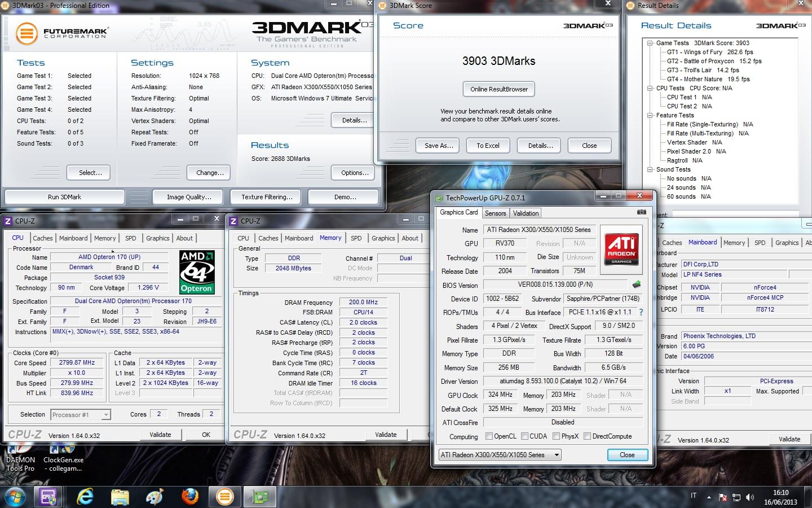812x508 pixels.
Task: Click the DAEMON Tools Pro desktop icon
Action: coord(20,458)
